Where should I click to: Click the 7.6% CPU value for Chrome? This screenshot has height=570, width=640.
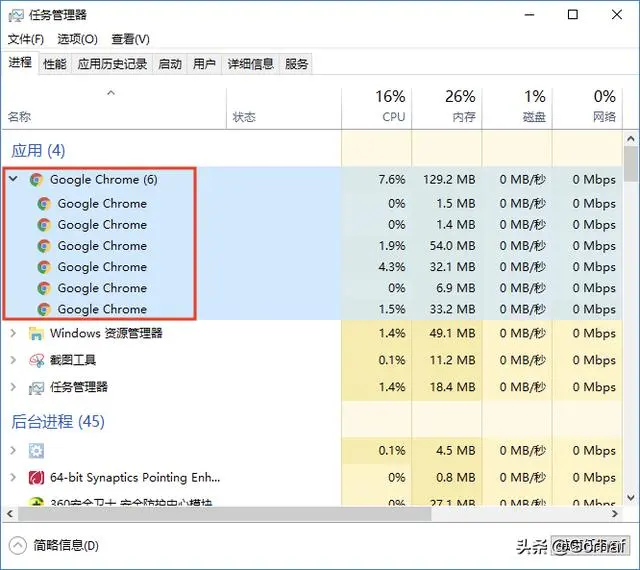tap(392, 179)
